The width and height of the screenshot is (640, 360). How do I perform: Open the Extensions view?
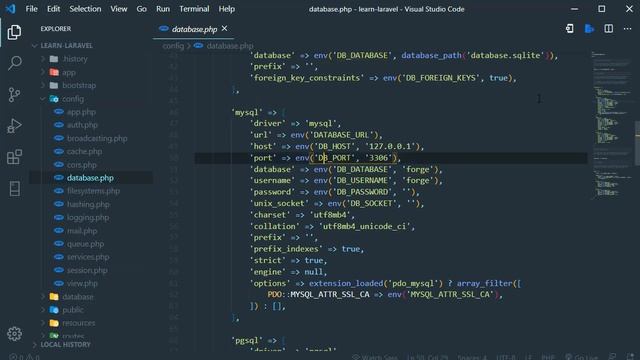point(14,157)
